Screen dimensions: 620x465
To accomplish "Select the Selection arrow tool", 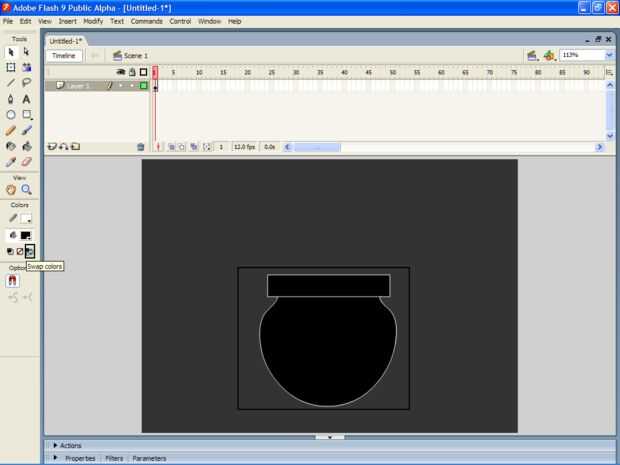I will point(11,52).
